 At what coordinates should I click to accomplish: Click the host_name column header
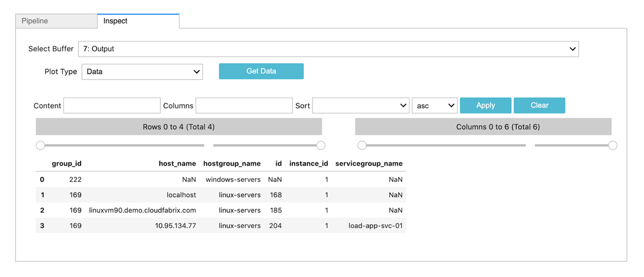[177, 164]
